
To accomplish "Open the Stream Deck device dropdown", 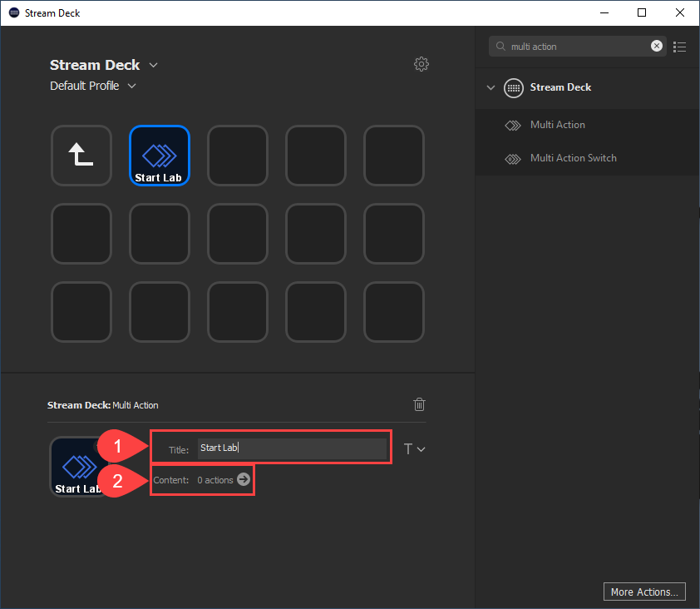I will click(153, 65).
